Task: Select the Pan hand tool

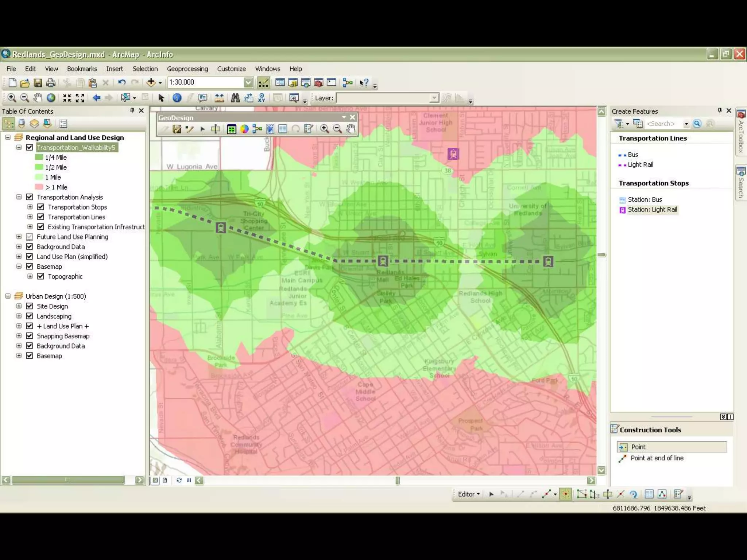Action: click(38, 98)
